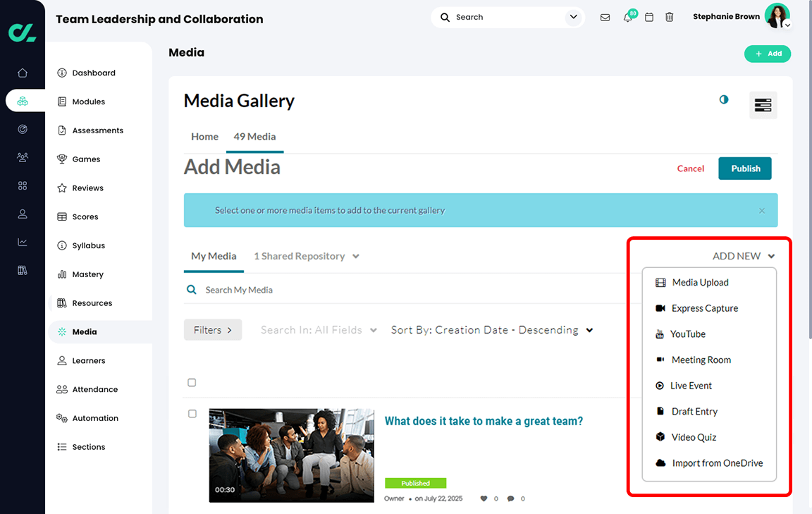Viewport: 812px width, 514px height.
Task: Open the home icon in left rail
Action: 23,73
